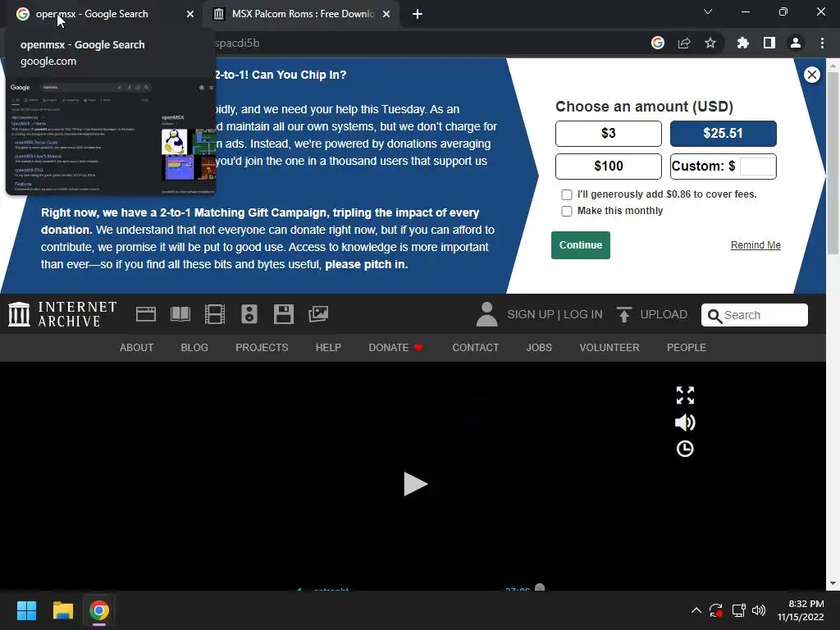Close the openmsx Google Search tab
The height and width of the screenshot is (630, 840).
(190, 14)
